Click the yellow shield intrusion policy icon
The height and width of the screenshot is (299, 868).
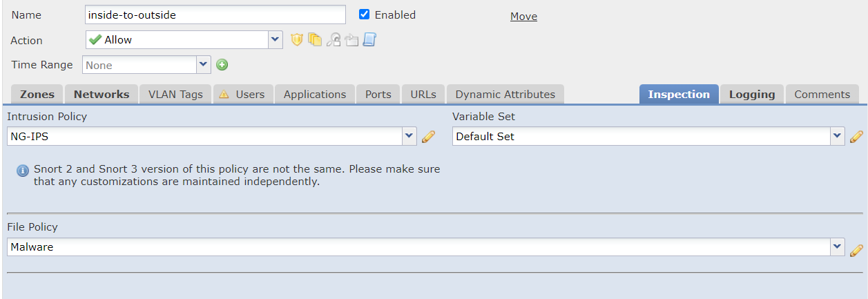(297, 40)
